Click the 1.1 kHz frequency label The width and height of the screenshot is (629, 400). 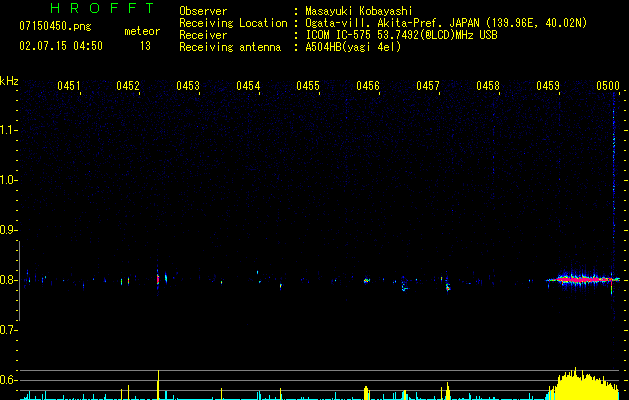point(8,130)
